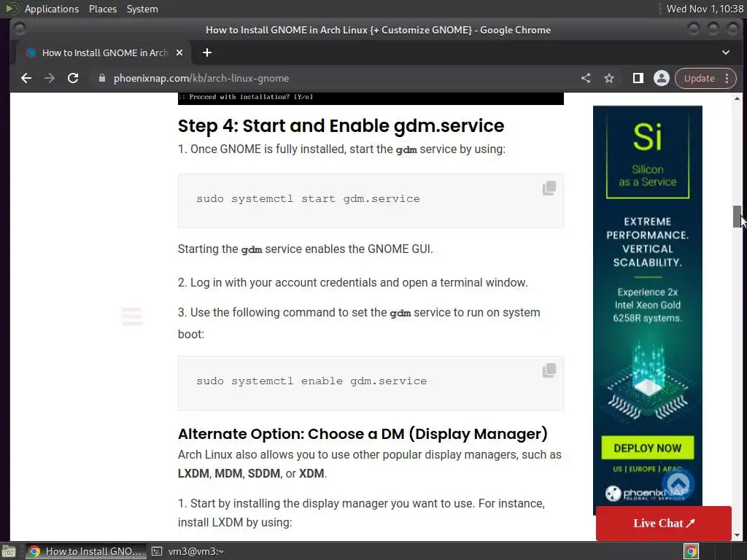Image resolution: width=747 pixels, height=560 pixels.
Task: Switch to the vm3@vm3 terminal in taskbar
Action: [x=189, y=551]
